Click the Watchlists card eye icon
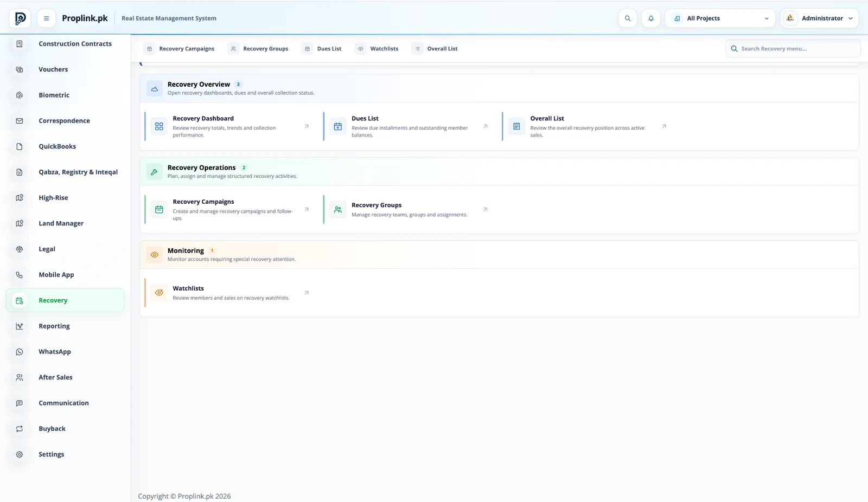868x502 pixels. click(x=159, y=293)
